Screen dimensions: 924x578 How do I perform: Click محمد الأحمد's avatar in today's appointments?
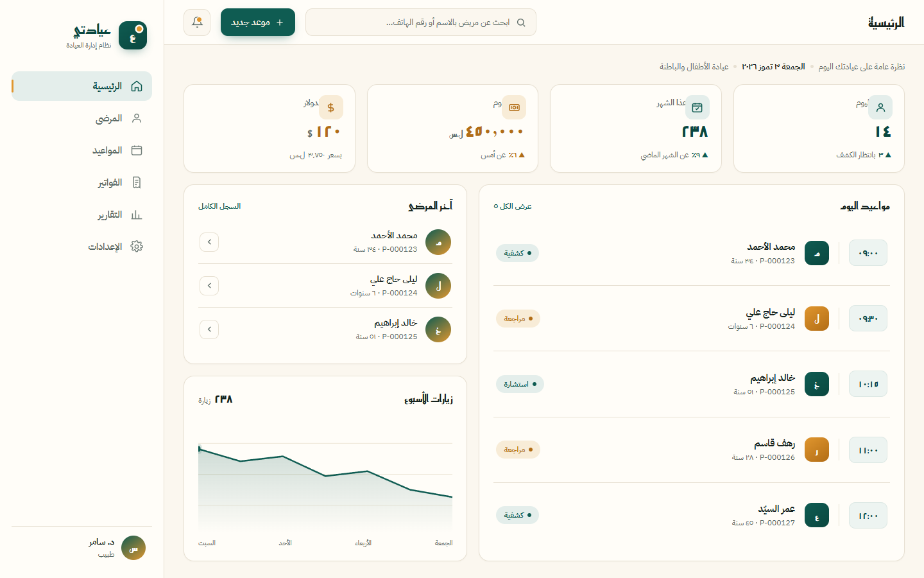(x=817, y=253)
